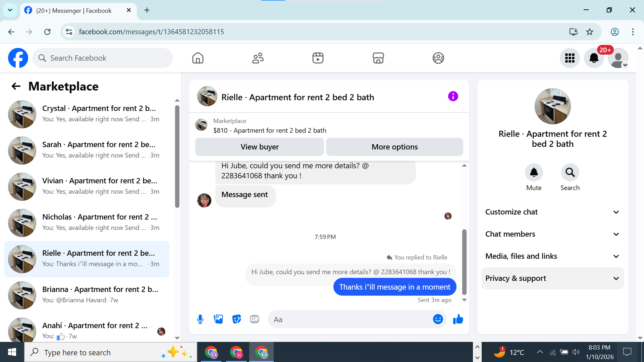Open the purple conversation information icon
The width and height of the screenshot is (644, 362).
453,97
